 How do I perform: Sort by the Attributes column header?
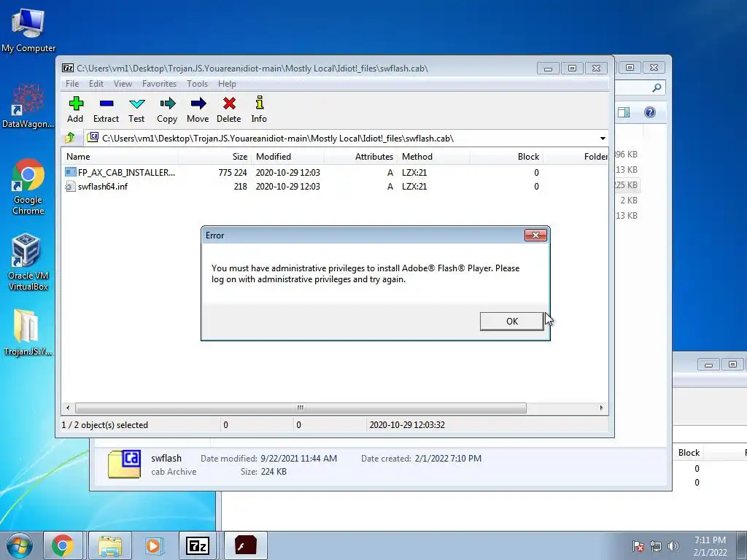(360, 157)
